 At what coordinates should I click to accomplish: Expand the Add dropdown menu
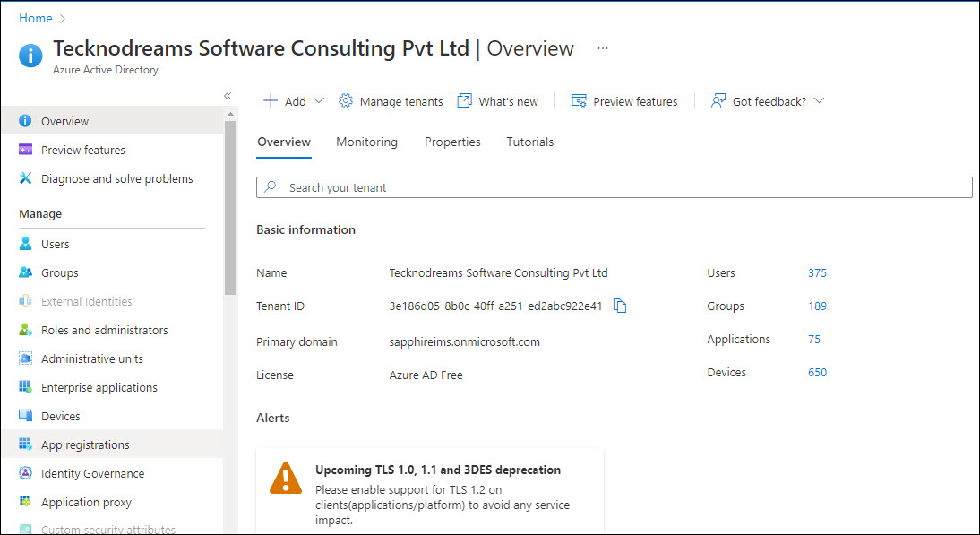click(x=318, y=101)
